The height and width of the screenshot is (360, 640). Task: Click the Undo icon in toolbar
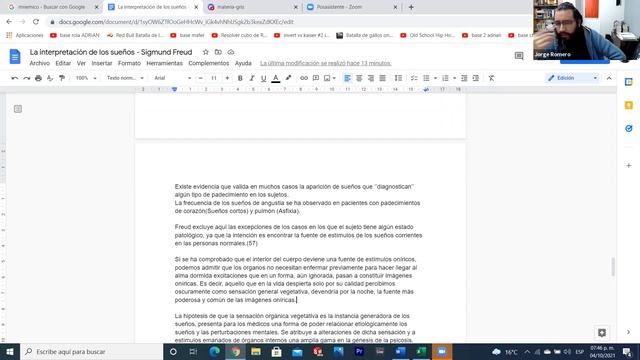click(x=15, y=78)
